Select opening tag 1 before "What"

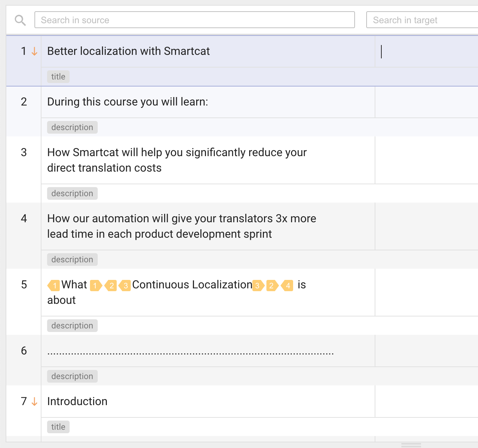point(54,285)
